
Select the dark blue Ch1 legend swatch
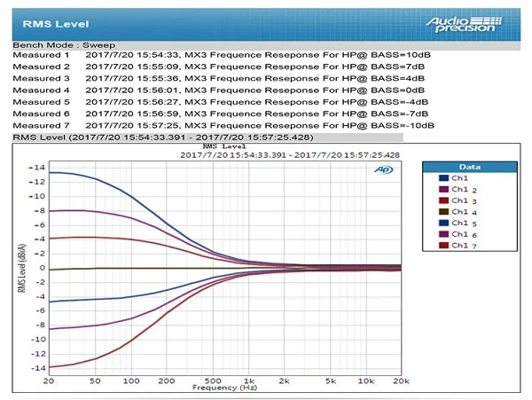(x=443, y=178)
